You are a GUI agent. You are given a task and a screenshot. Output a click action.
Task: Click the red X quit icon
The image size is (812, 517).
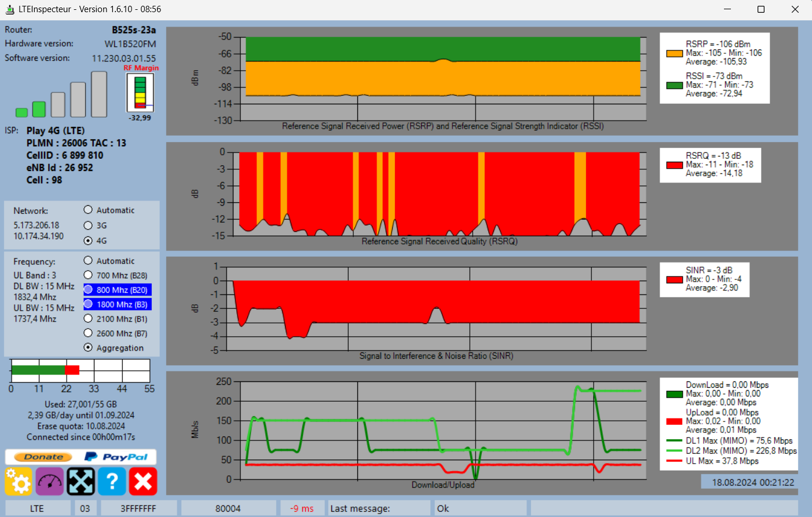143,481
